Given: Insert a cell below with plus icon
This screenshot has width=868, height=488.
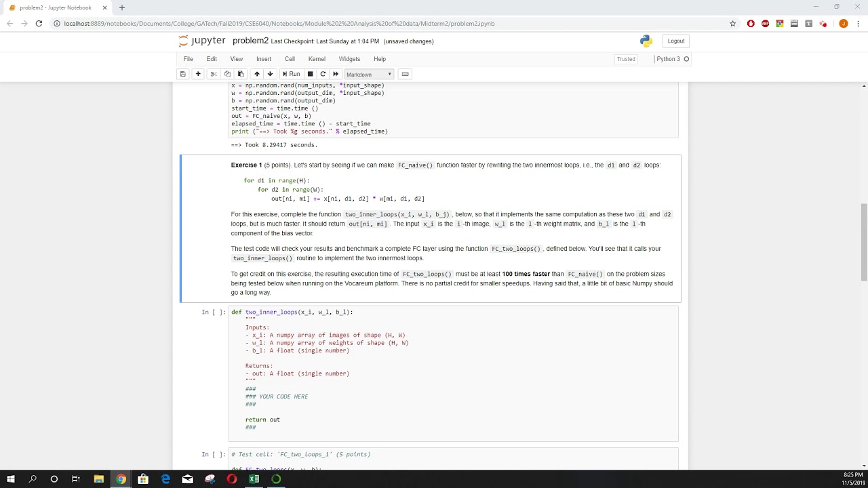Looking at the screenshot, I should coord(198,74).
